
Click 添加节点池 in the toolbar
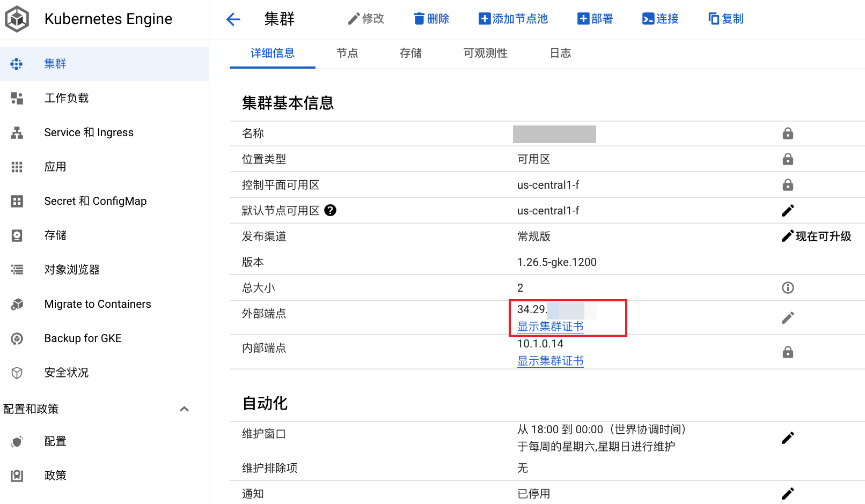coord(513,18)
